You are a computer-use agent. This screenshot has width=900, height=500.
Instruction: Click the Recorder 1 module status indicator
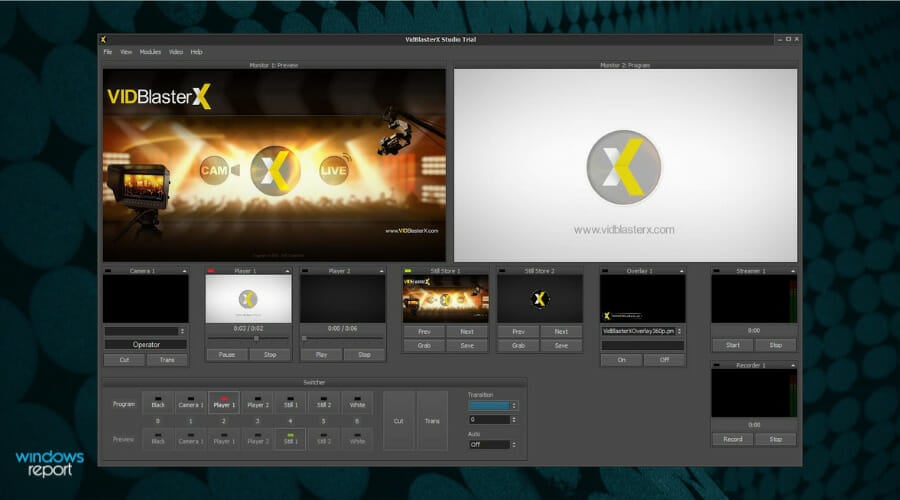click(716, 365)
